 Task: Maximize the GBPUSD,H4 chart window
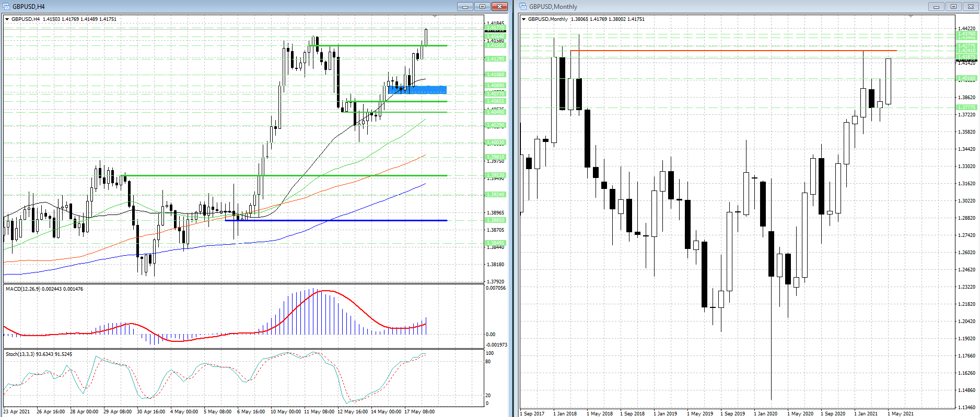[x=482, y=7]
